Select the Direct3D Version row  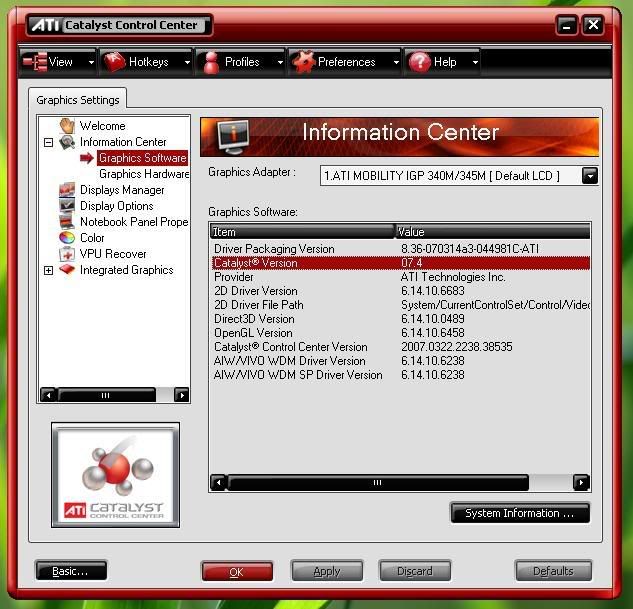click(x=401, y=319)
